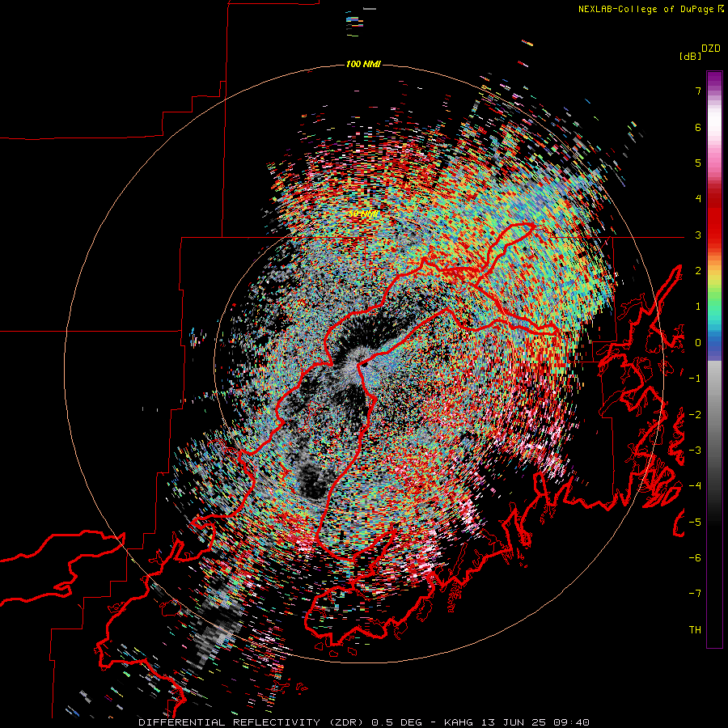Click the "100 NMI" range ring label
The image size is (728, 728).
[x=363, y=64]
